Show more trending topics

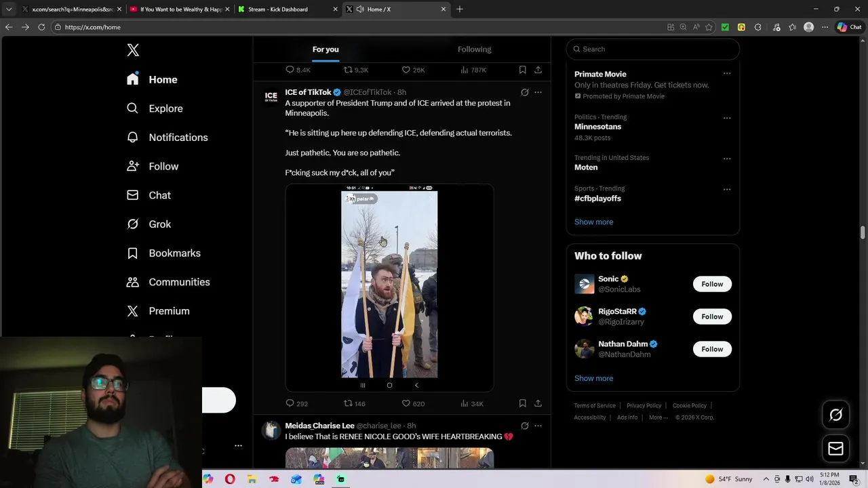click(593, 222)
